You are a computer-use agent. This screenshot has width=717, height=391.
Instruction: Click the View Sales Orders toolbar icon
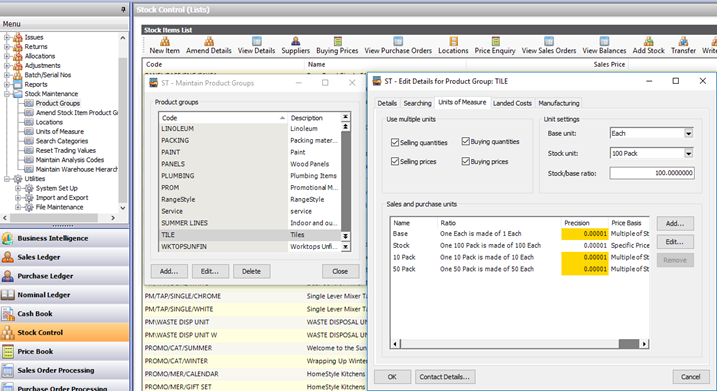coord(549,46)
